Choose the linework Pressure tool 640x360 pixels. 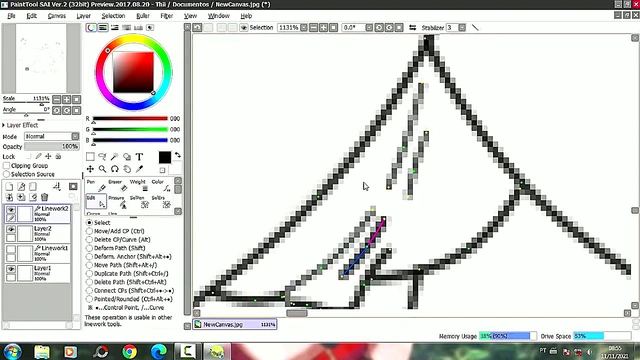[117, 202]
